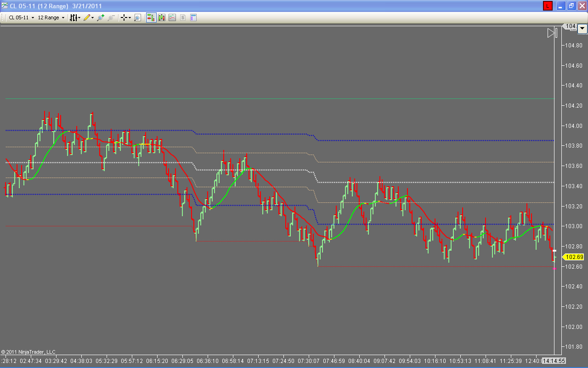Click the 02:47:34 time axis label

(x=31, y=361)
